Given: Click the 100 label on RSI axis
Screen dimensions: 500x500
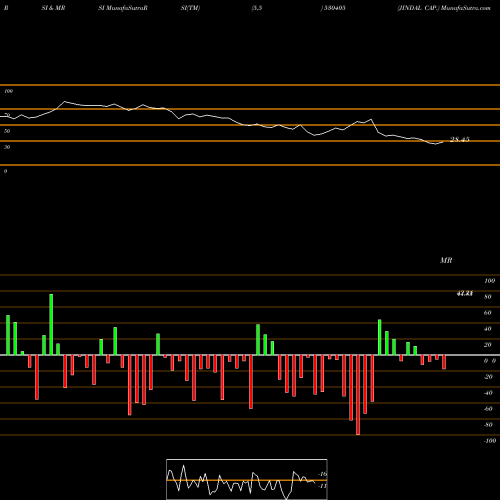Looking at the screenshot, I should tap(8, 91).
